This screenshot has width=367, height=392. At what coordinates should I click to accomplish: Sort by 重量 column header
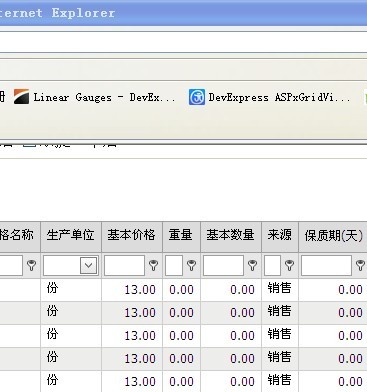[x=181, y=236]
